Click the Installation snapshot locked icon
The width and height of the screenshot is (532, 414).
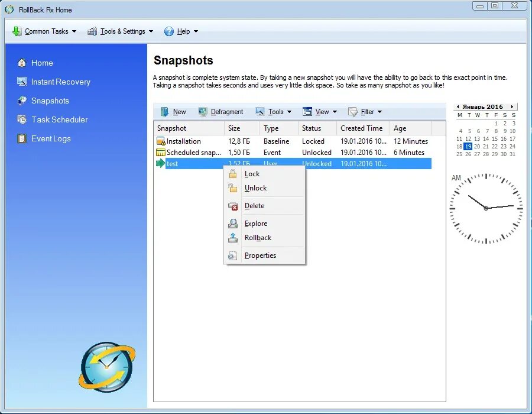pos(160,141)
